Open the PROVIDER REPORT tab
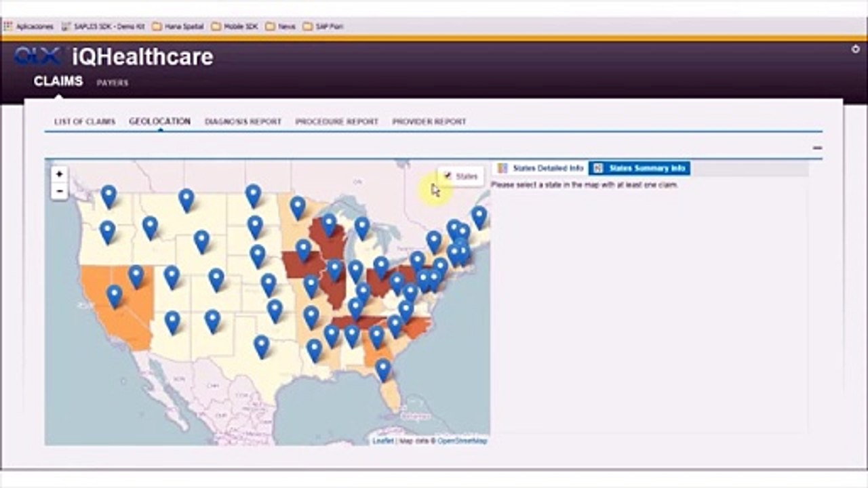 [429, 121]
